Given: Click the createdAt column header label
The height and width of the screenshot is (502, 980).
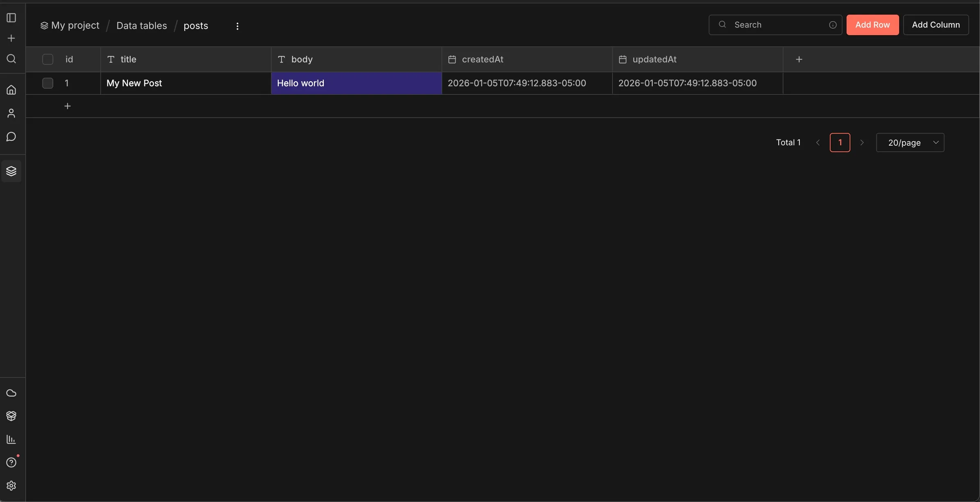Looking at the screenshot, I should 483,59.
